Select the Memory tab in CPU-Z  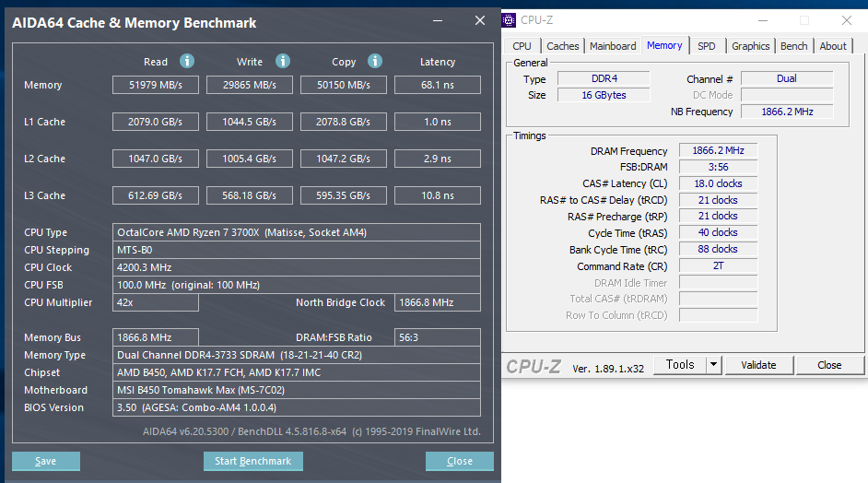click(664, 45)
